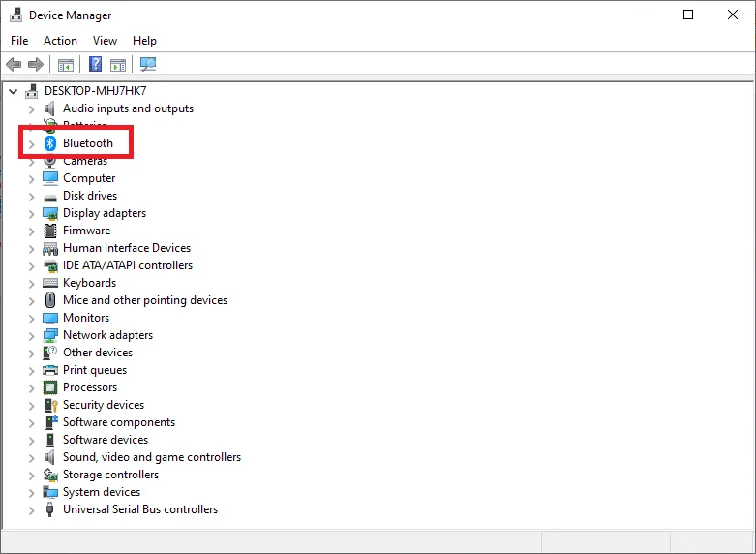Open the File menu

19,41
